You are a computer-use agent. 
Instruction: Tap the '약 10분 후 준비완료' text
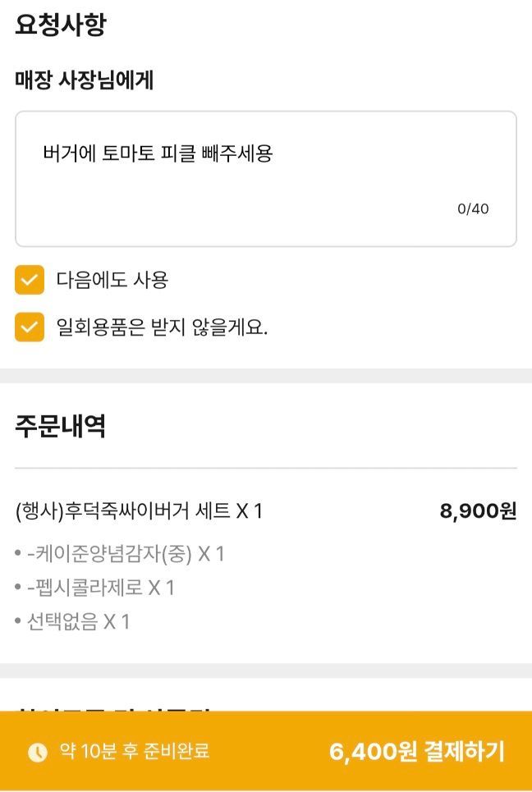[135, 752]
